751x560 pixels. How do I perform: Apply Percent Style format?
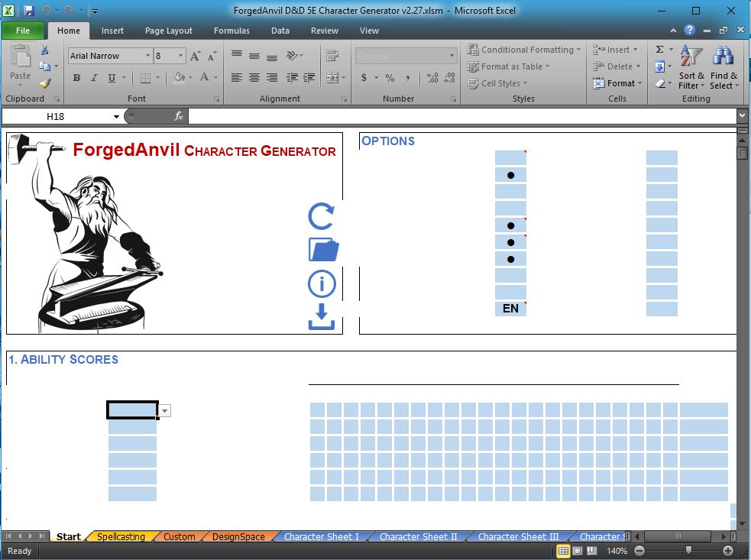[390, 78]
